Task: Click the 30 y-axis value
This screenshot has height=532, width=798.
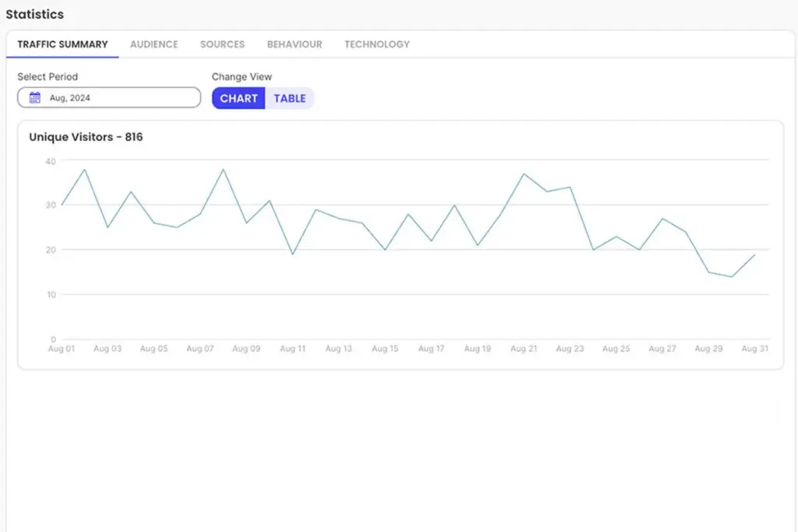Action: click(51, 205)
